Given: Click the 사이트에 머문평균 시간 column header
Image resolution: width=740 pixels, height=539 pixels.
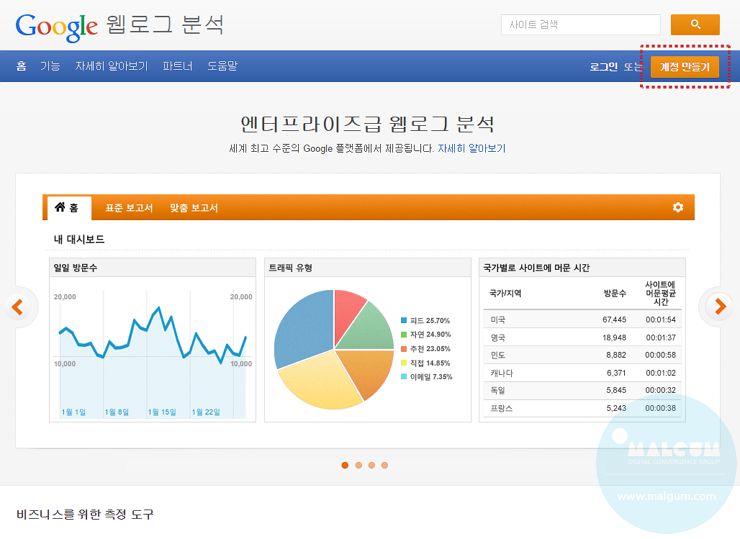Looking at the screenshot, I should click(660, 293).
